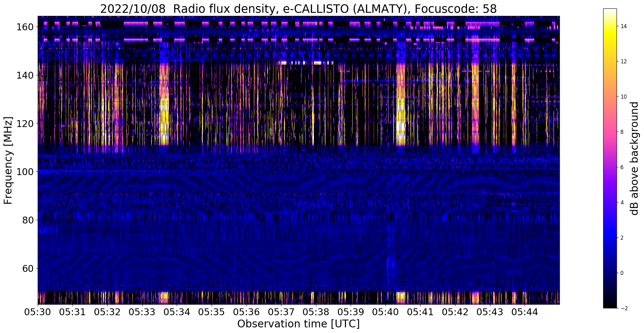Click the 05:38 time tick label
644x333 pixels.
(316, 312)
